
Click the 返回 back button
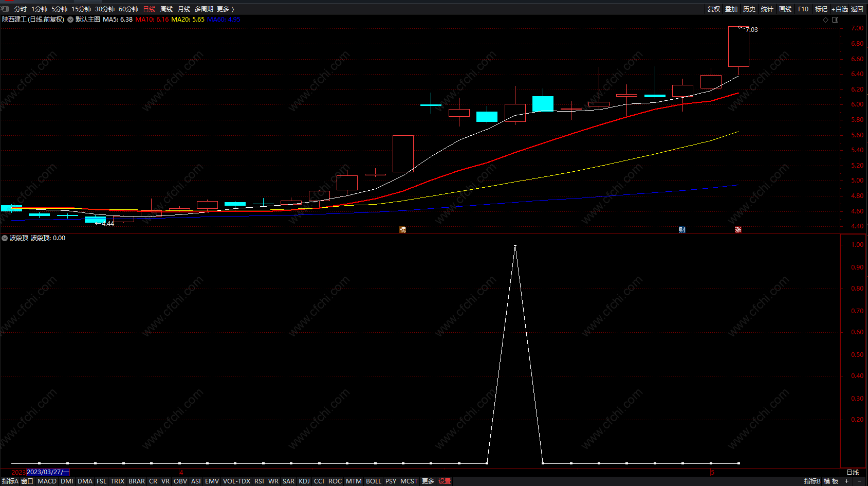(x=857, y=9)
